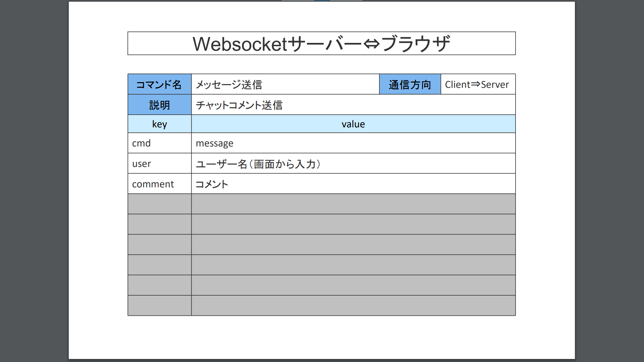Select the メッセージ送信 cell
Image resolution: width=644 pixels, height=362 pixels.
tap(285, 84)
